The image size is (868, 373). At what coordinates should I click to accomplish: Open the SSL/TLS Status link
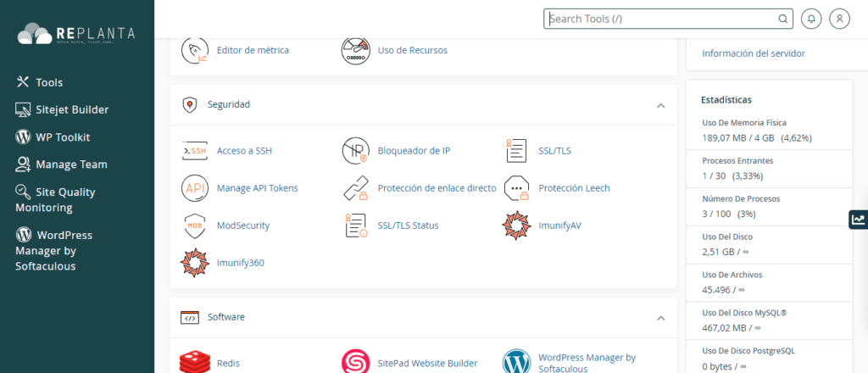tap(408, 225)
